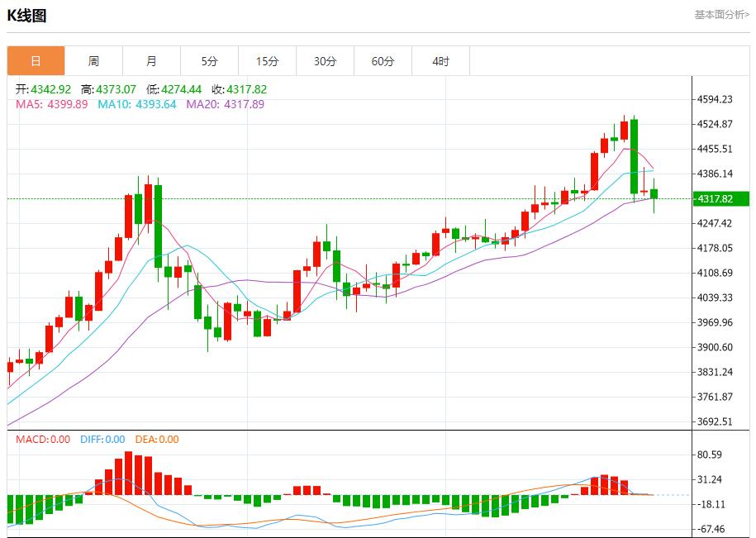756x538 pixels.
Task: Click the MA20: 4317.89 indicator label
Action: coord(225,104)
